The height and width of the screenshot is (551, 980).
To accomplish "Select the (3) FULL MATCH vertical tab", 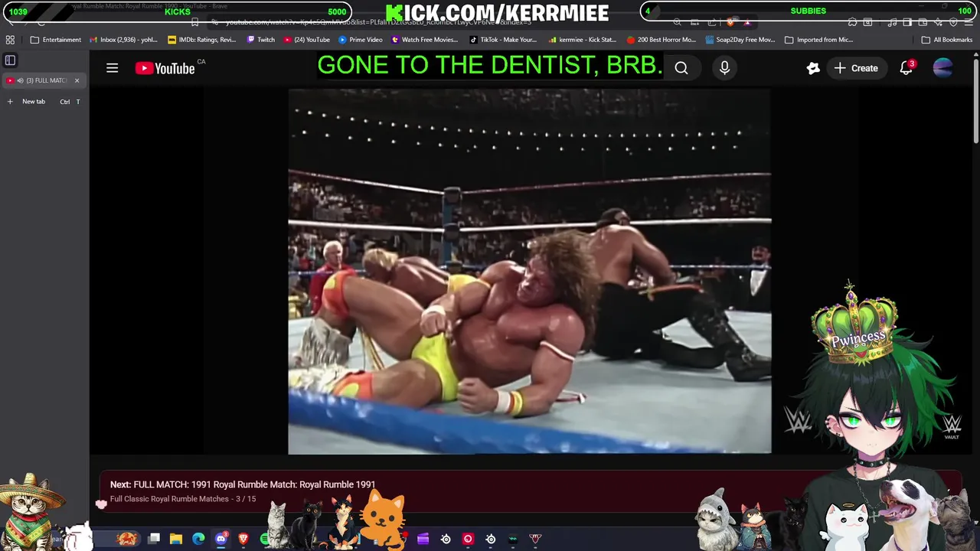I will click(x=43, y=80).
